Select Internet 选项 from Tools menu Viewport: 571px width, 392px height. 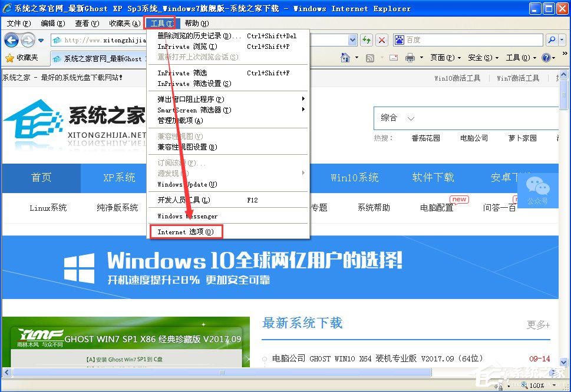[x=186, y=231]
